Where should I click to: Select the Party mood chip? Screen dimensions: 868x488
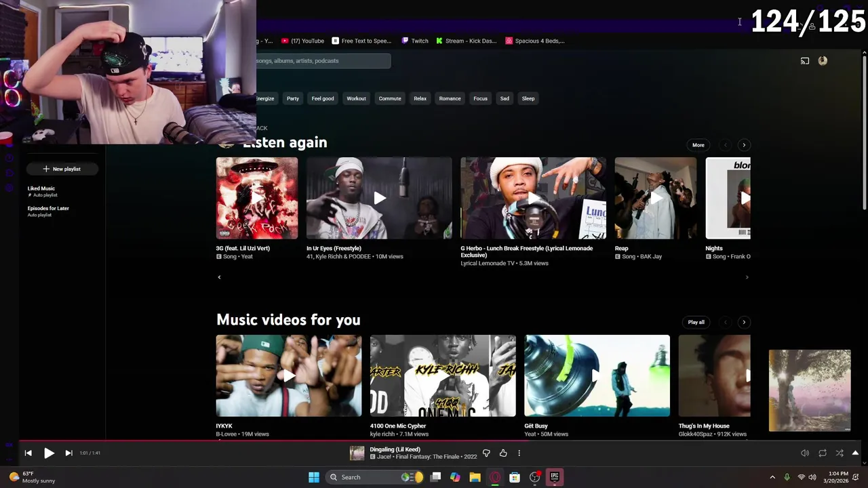coord(293,98)
